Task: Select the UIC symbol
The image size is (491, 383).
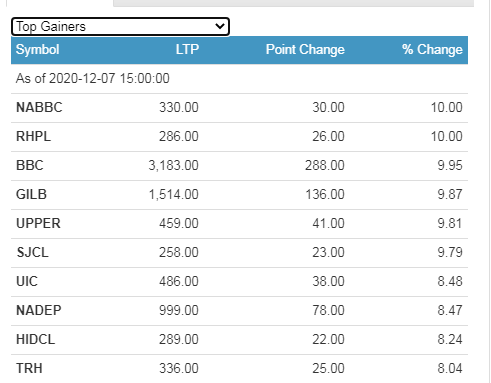Action: [27, 281]
